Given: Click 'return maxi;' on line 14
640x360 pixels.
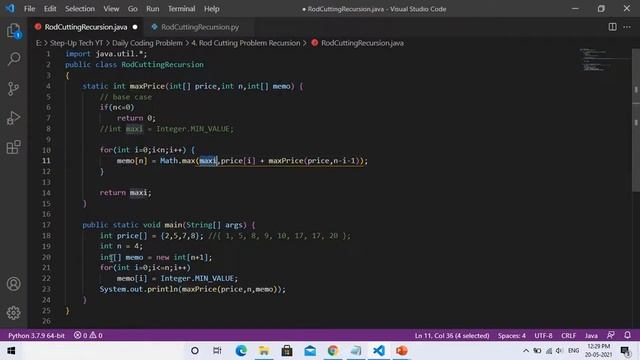Looking at the screenshot, I should (x=125, y=193).
